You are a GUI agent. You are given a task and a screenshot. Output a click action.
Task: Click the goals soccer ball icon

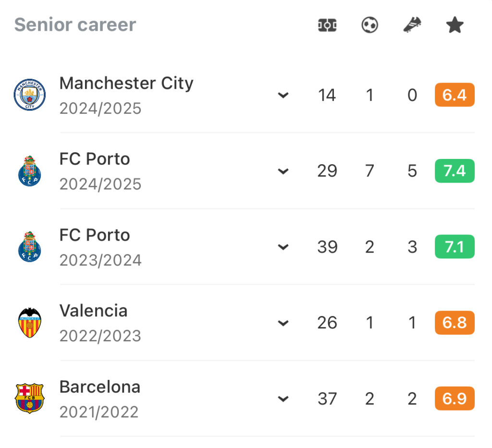pos(369,25)
